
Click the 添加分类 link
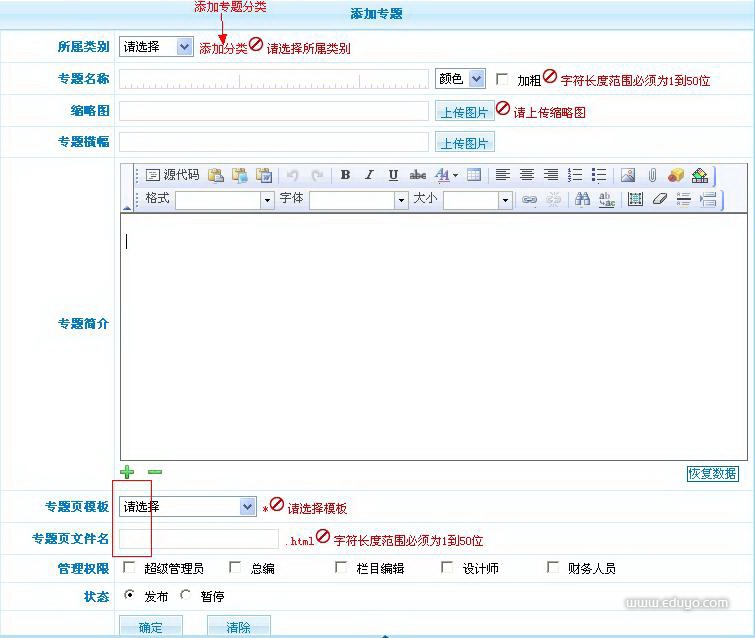point(223,48)
